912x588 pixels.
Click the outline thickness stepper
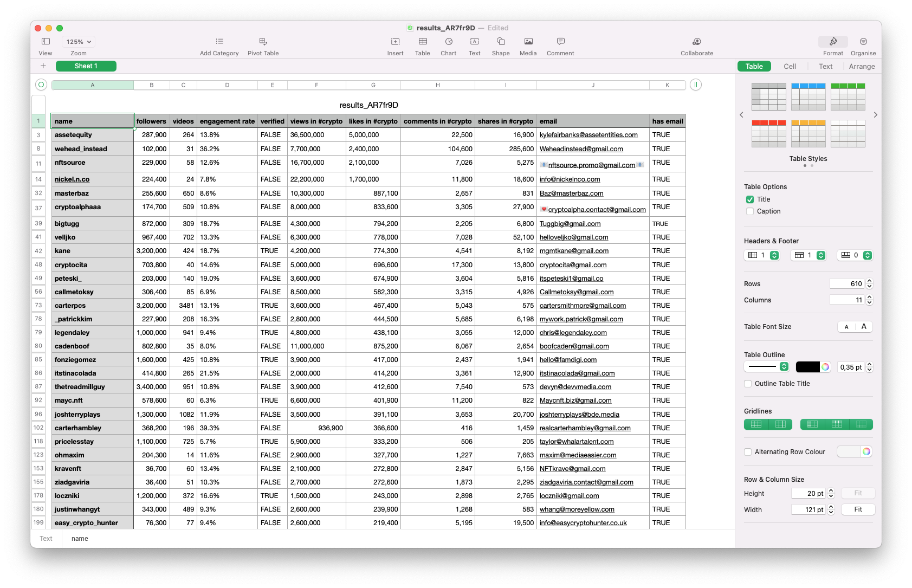pos(869,367)
